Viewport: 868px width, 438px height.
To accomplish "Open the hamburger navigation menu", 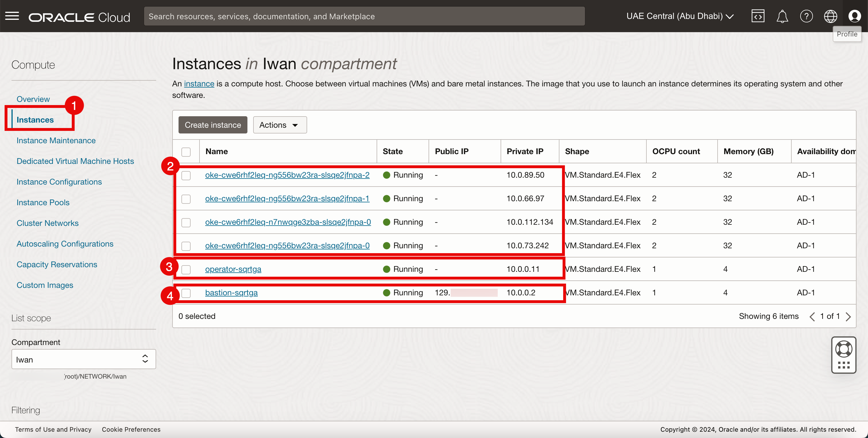I will pyautogui.click(x=12, y=16).
